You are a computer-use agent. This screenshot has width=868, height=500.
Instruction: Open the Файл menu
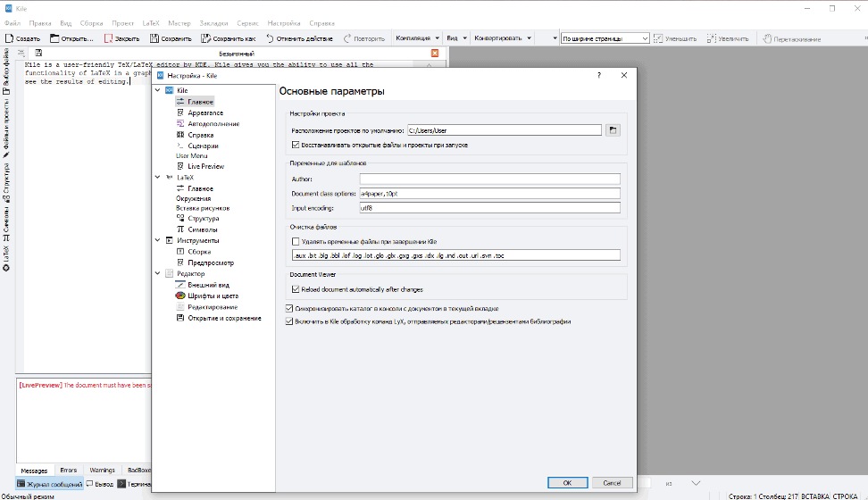[x=13, y=23]
